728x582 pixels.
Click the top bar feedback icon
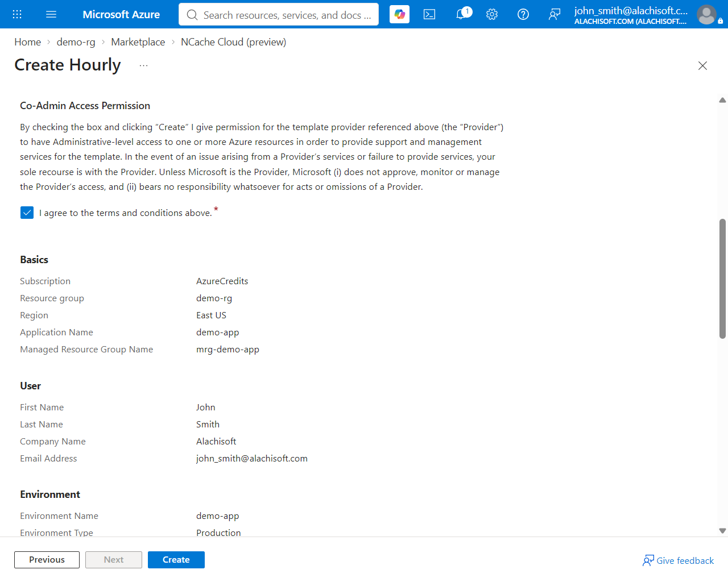pyautogui.click(x=555, y=14)
